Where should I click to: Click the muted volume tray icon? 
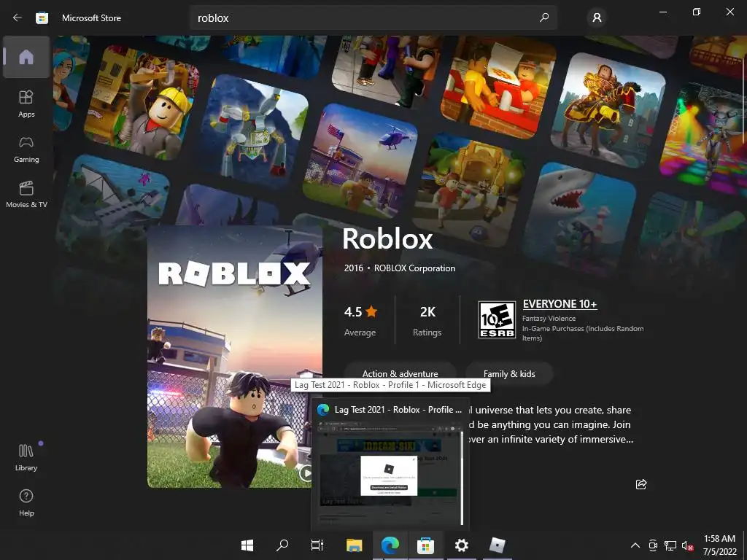pos(687,545)
